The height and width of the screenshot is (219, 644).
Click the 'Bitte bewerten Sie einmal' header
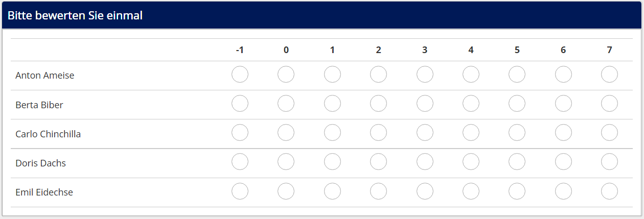75,16
